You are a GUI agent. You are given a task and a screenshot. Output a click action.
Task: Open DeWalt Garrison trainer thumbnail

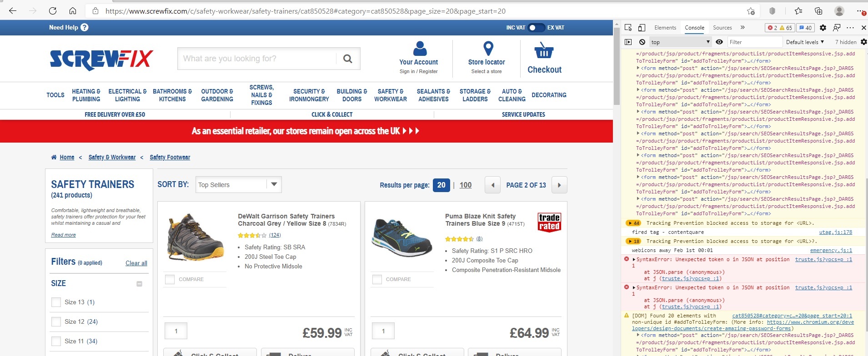pos(195,237)
